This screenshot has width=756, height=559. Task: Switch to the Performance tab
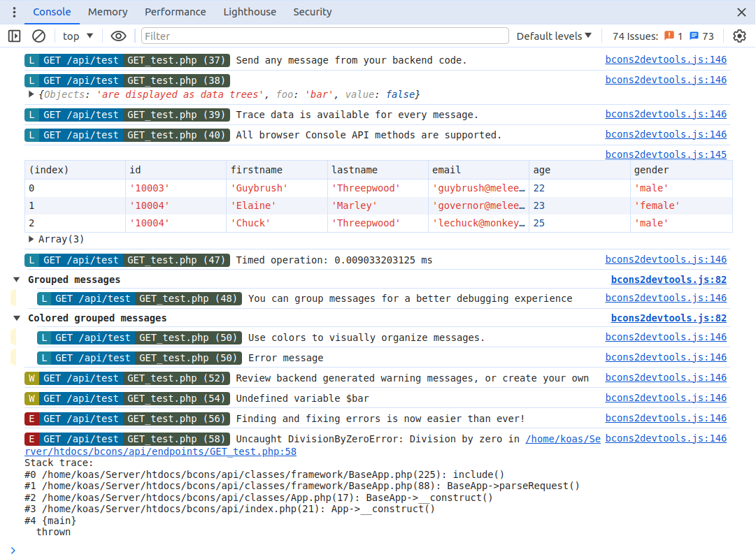coord(175,12)
